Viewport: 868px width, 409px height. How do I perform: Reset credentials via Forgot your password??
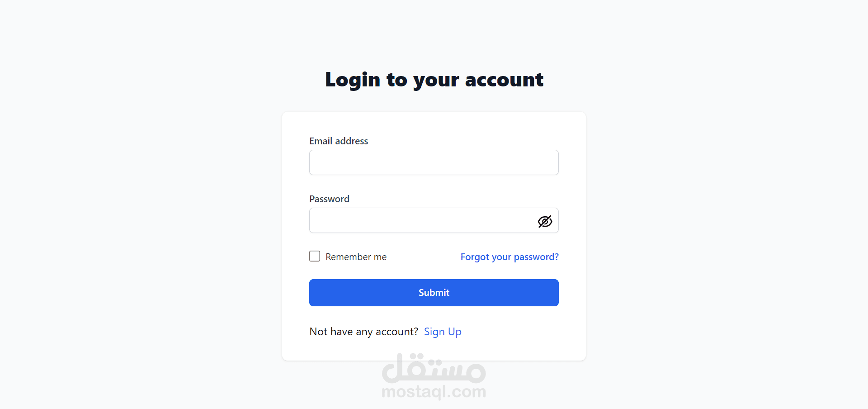(509, 257)
